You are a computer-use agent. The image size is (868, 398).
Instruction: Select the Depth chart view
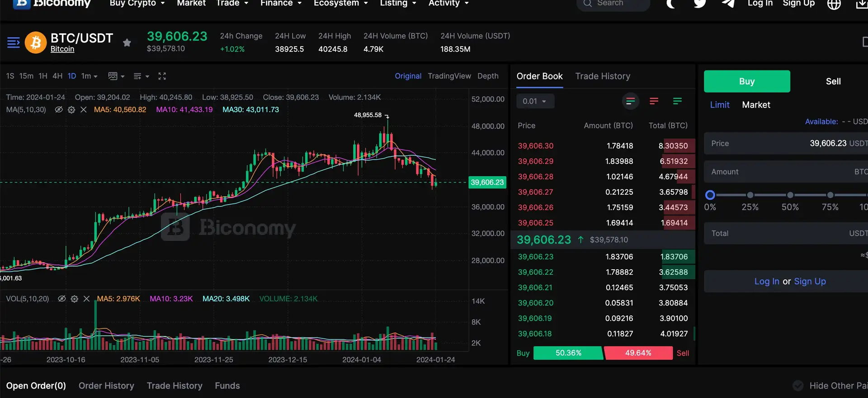click(488, 76)
